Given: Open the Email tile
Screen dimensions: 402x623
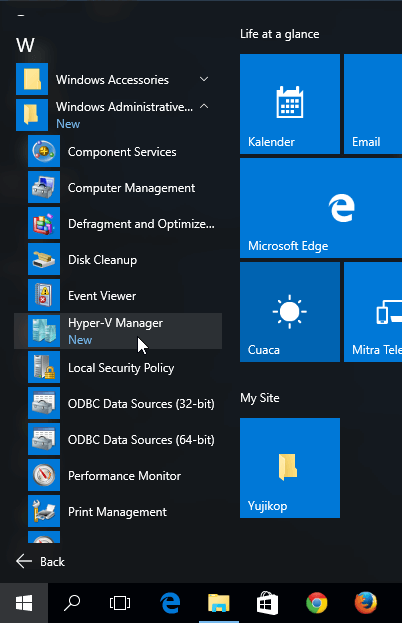Looking at the screenshot, I should 373,104.
